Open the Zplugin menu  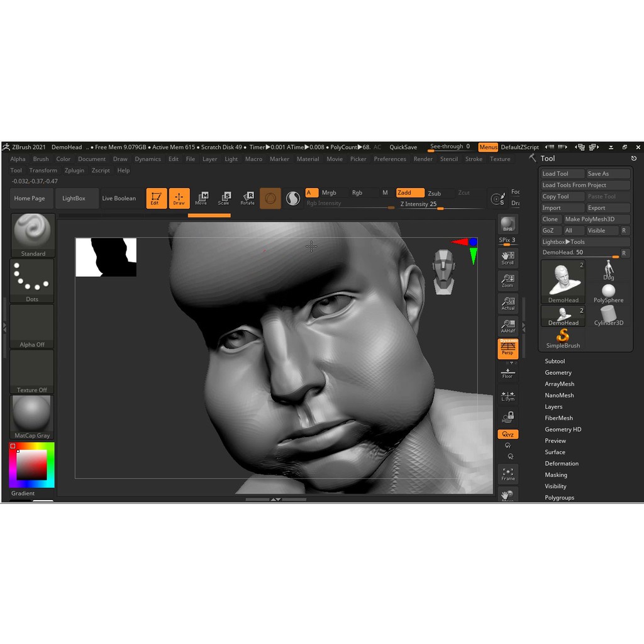[x=74, y=170]
